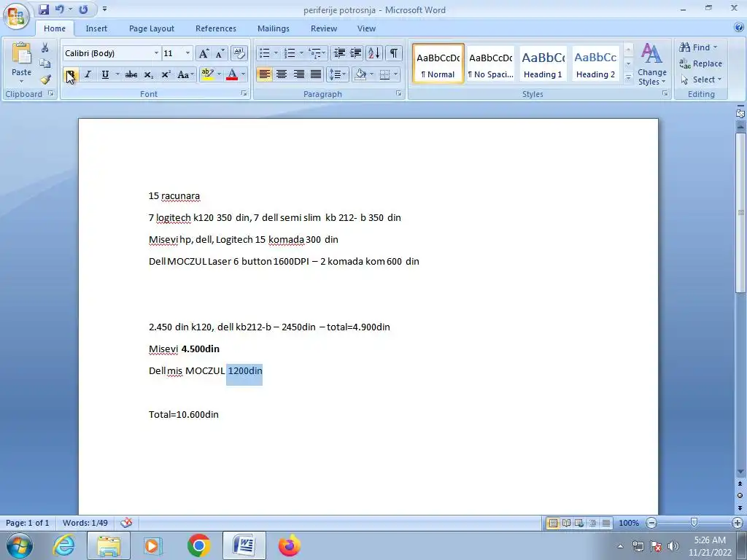Apply the No Spacing style
This screenshot has height=560, width=747.
click(491, 64)
